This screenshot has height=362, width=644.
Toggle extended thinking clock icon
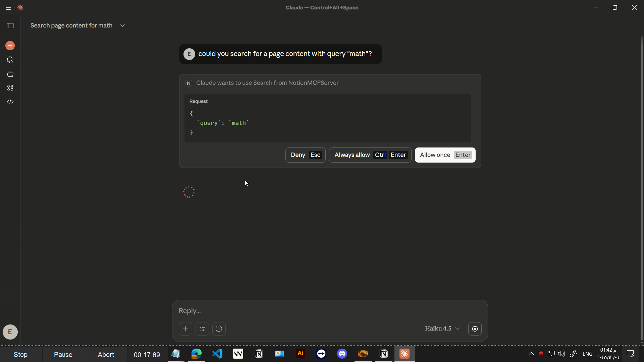tap(219, 329)
